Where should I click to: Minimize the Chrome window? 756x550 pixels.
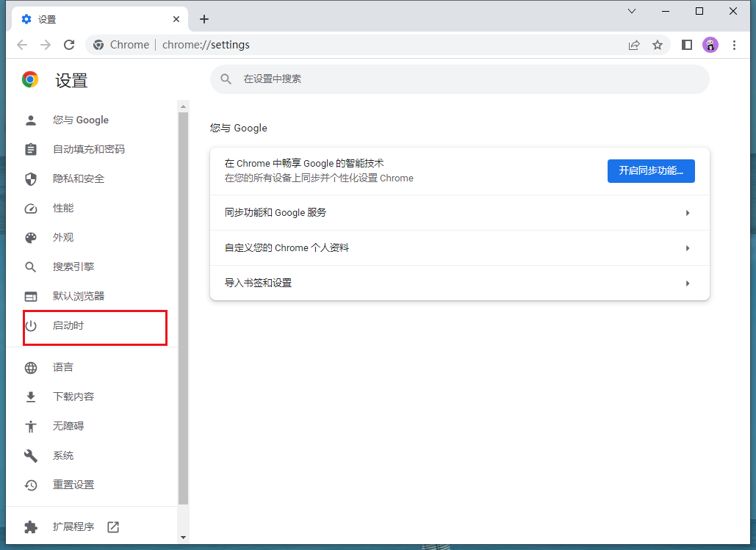[x=666, y=10]
